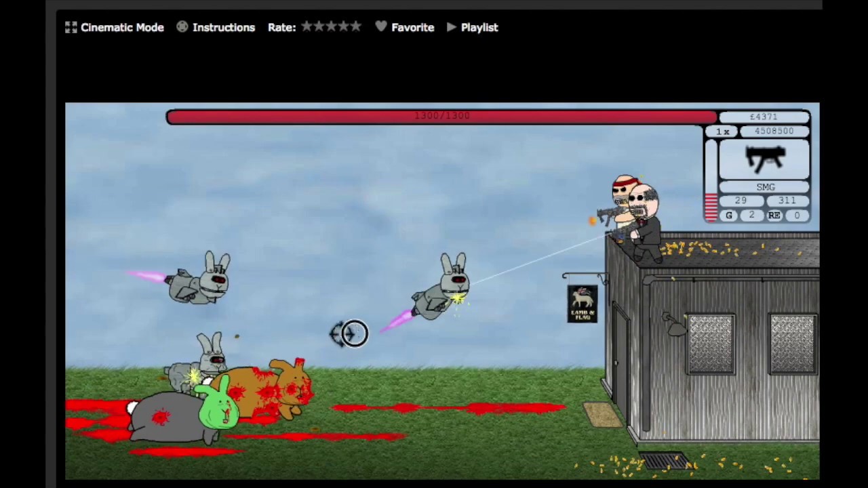Click the 1x multiplier indicator

coord(722,131)
